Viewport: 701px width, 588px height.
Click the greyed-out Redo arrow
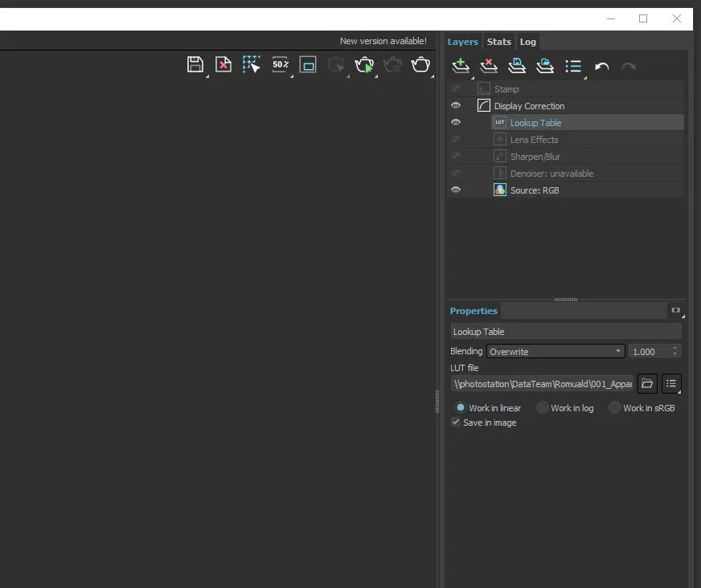coord(629,67)
